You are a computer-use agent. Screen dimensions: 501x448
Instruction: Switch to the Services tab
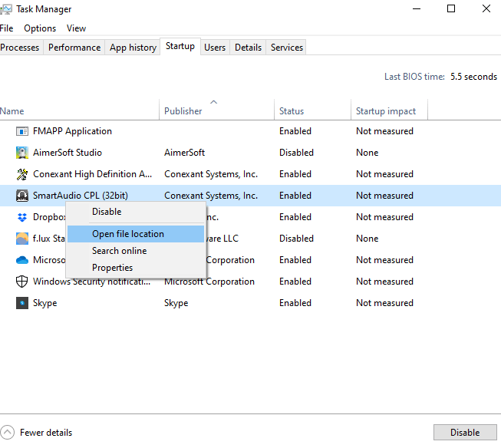287,48
